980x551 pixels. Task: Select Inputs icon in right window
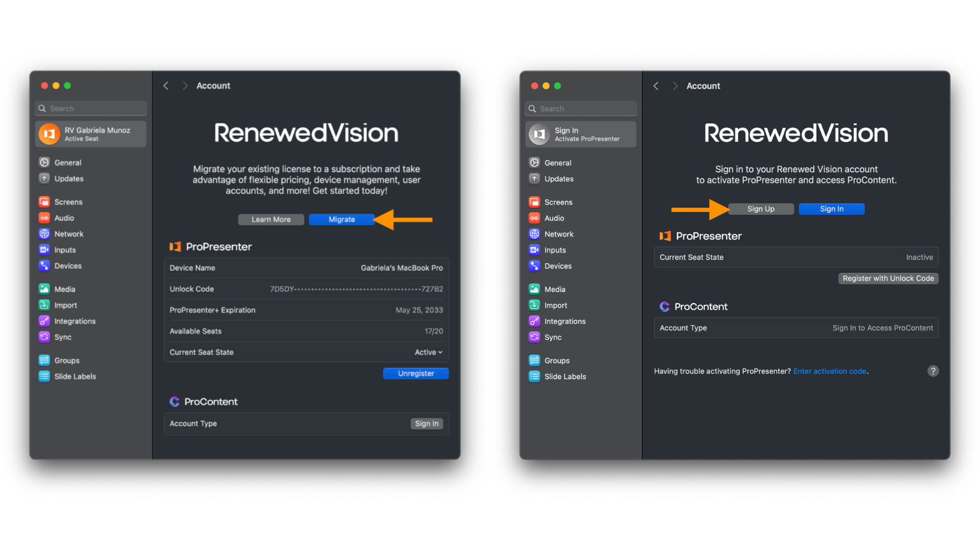[x=534, y=250]
